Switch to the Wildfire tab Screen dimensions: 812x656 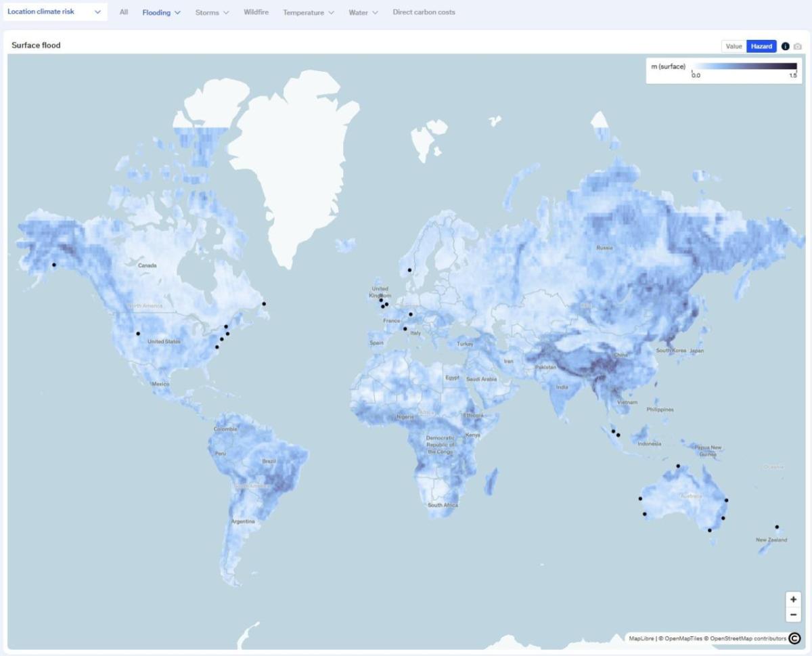[256, 12]
